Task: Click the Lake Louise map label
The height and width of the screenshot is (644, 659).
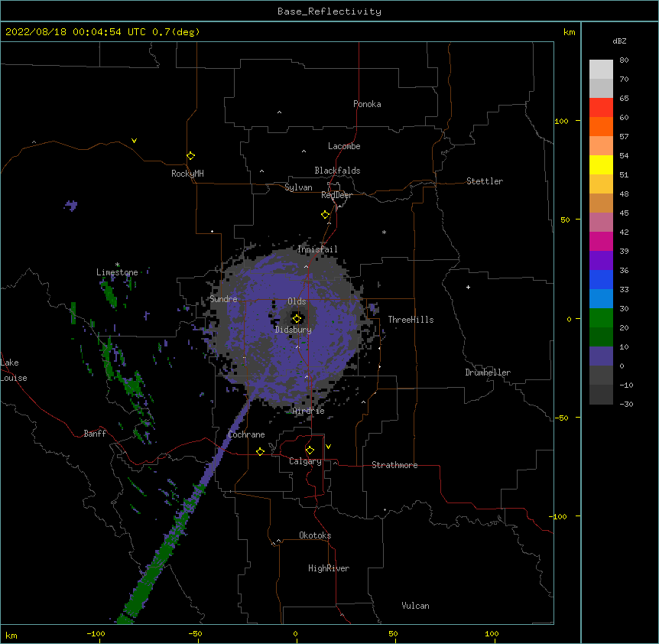Action: pos(14,370)
